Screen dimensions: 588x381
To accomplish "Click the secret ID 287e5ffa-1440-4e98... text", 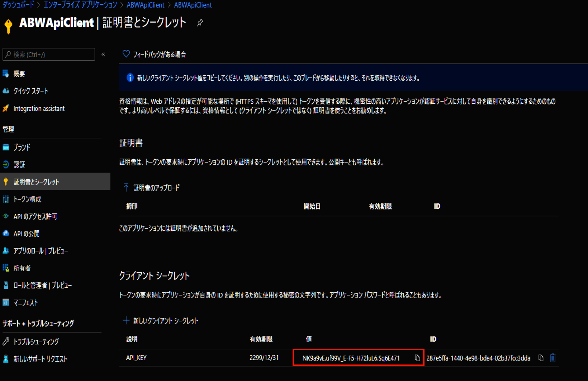I will (x=478, y=358).
